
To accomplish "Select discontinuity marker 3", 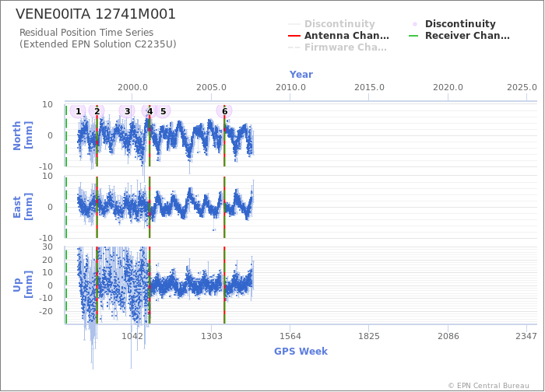I will [127, 111].
